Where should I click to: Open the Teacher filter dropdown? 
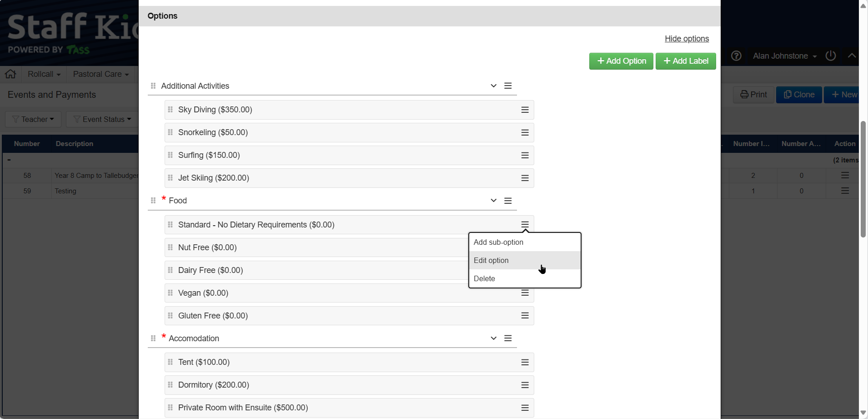pos(33,119)
